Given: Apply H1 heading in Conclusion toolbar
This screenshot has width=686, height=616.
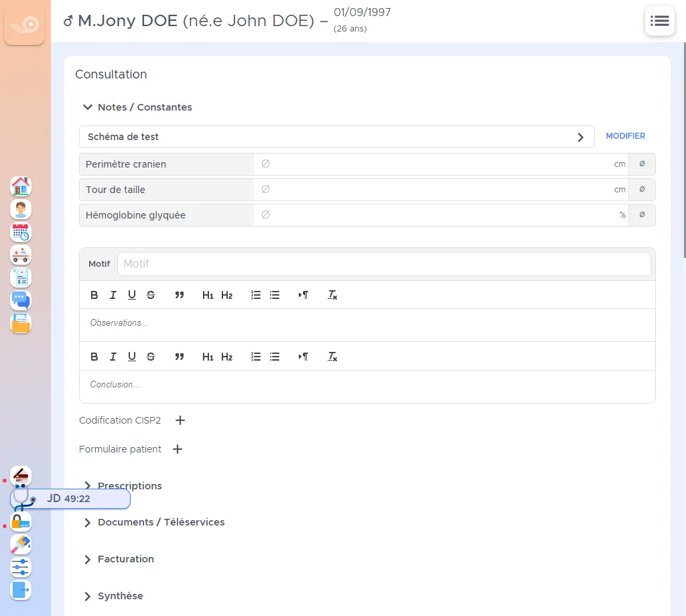Looking at the screenshot, I should pos(208,357).
